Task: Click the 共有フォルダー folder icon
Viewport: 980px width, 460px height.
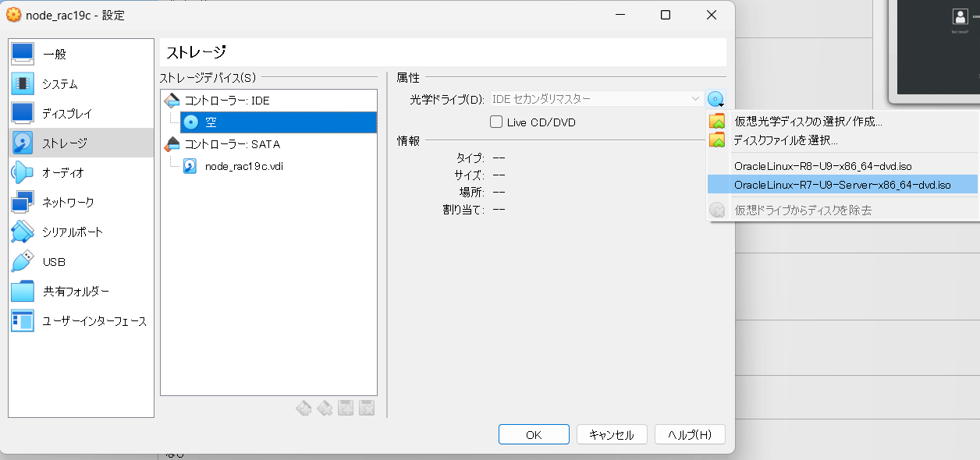Action: [23, 291]
